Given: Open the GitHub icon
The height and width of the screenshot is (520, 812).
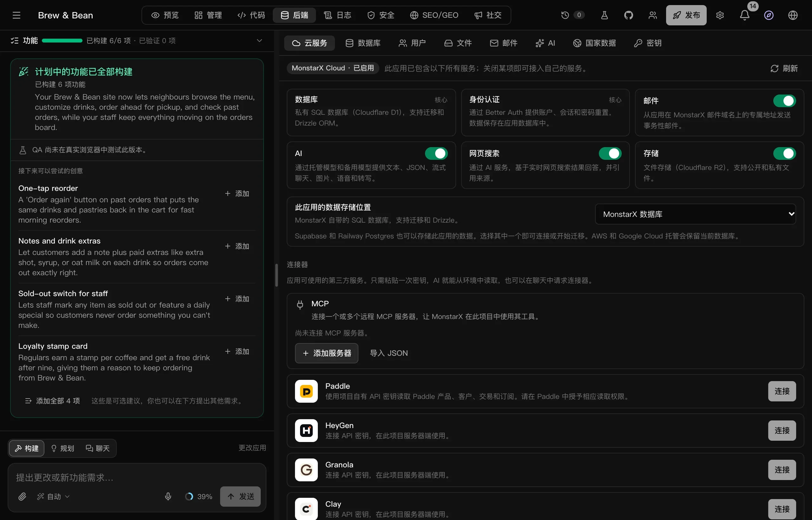Looking at the screenshot, I should click(628, 15).
